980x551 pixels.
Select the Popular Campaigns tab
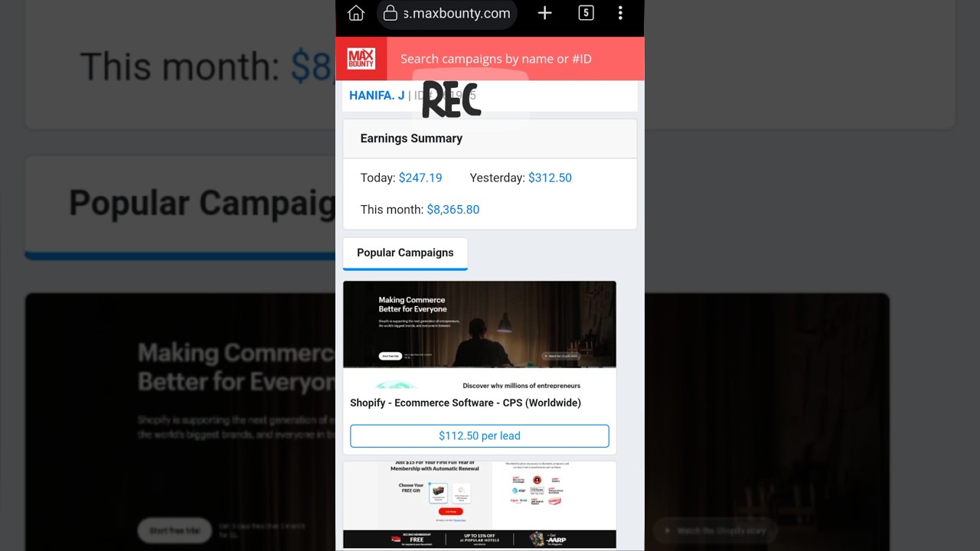(405, 253)
